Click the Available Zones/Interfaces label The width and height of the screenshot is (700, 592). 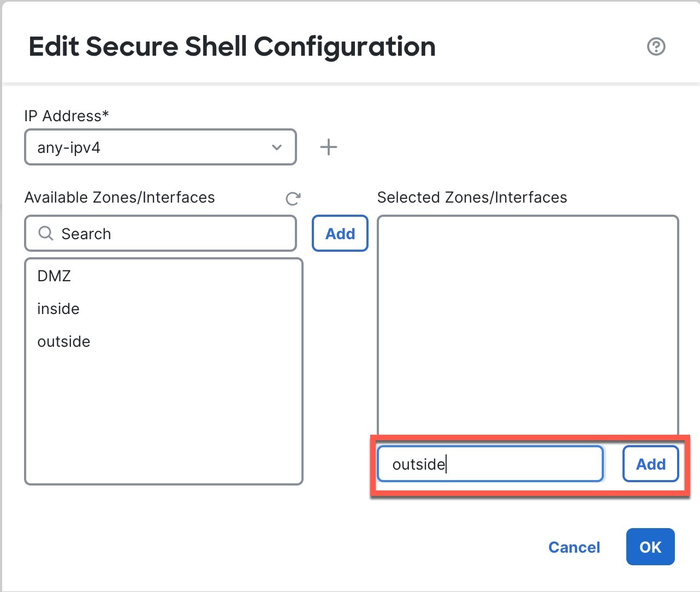pos(119,197)
